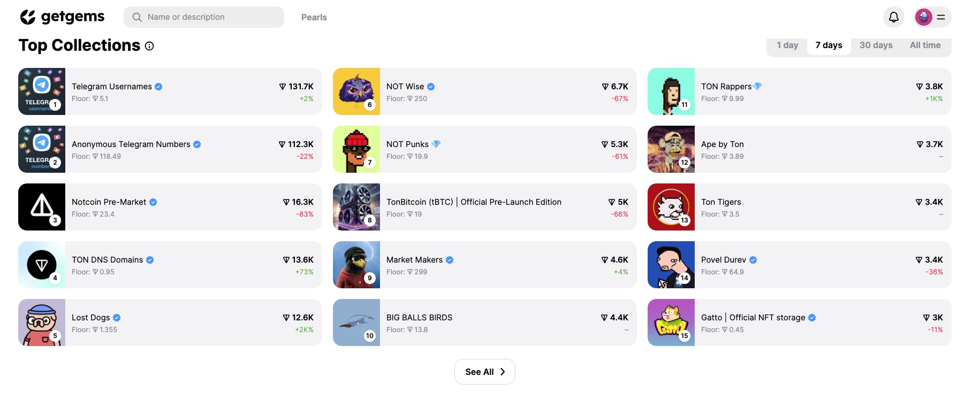Click the NOT Wise owl icon
Screen dimensions: 980x407
[356, 91]
